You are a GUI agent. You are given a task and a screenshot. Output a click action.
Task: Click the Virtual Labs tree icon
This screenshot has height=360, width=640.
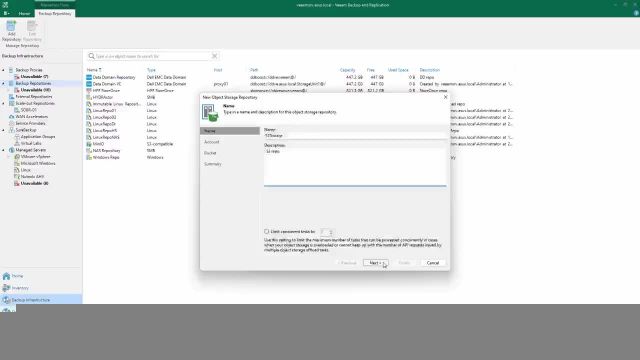click(x=17, y=143)
